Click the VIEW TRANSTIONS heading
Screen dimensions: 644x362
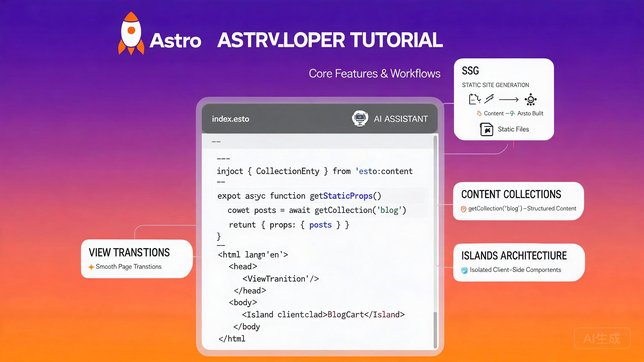(x=129, y=252)
